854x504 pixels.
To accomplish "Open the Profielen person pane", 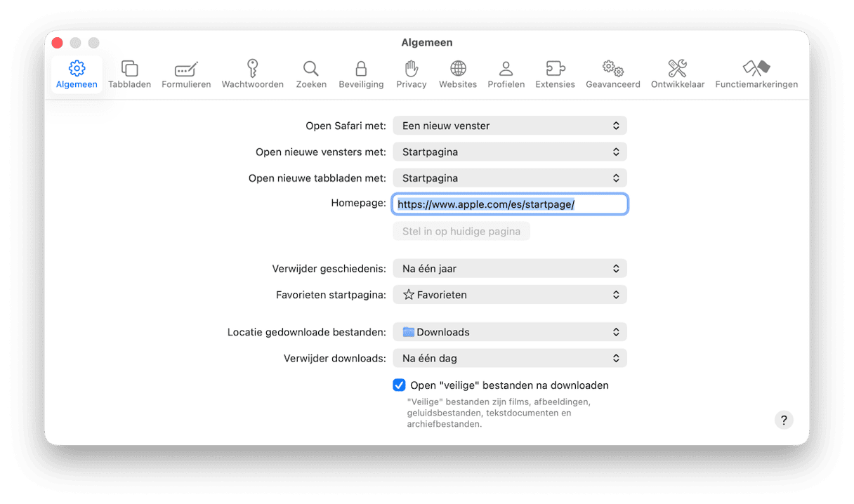I will tap(506, 74).
